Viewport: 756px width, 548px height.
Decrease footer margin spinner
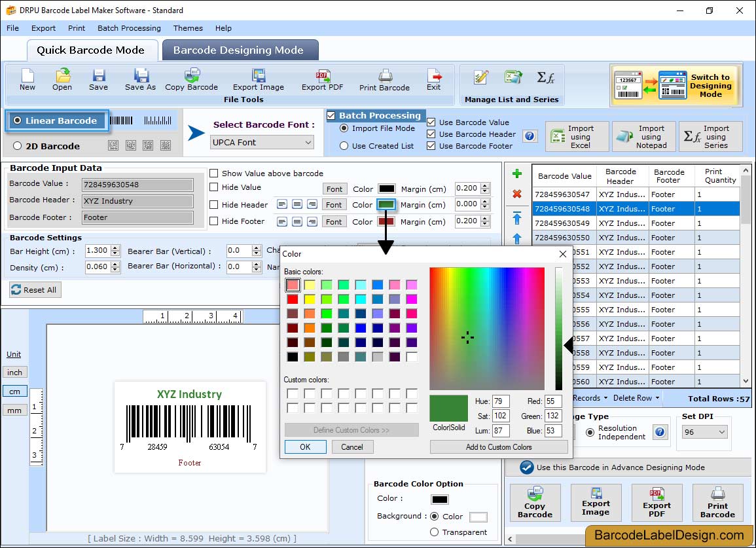(x=486, y=225)
